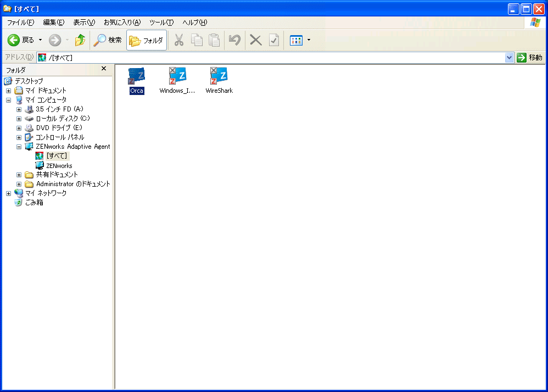Viewport: 548px width, 392px height.
Task: Open the 検索 search button
Action: 108,40
